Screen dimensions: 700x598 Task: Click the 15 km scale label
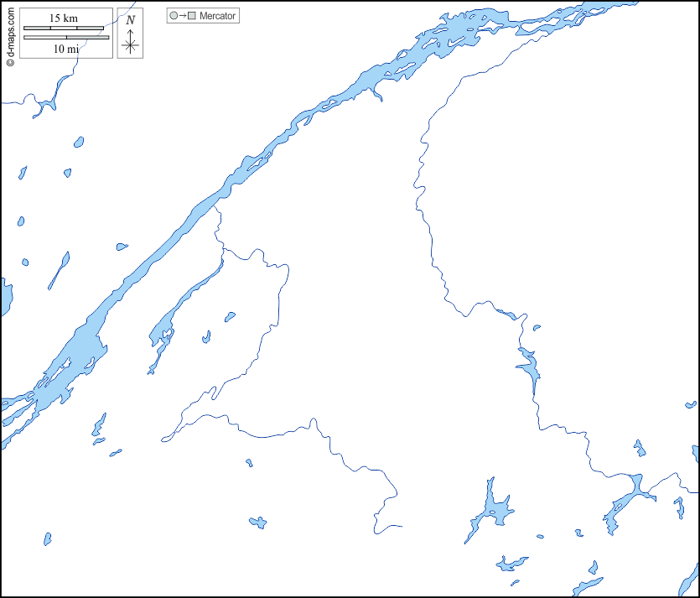coord(64,18)
